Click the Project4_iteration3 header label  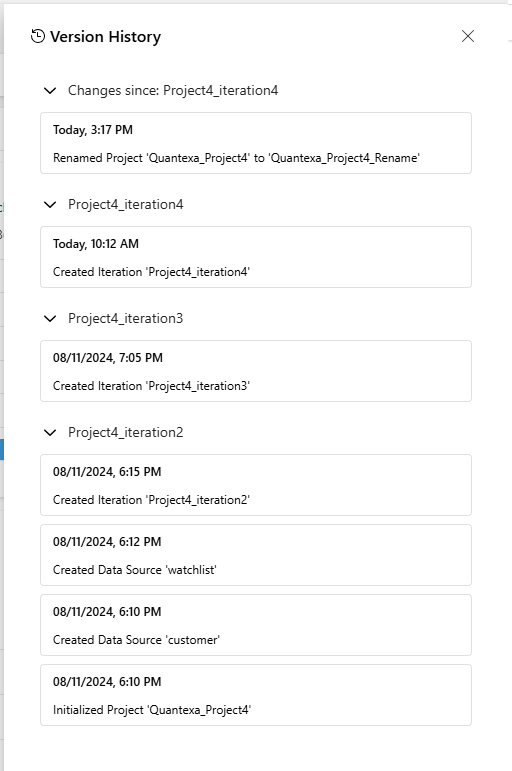[126, 319]
